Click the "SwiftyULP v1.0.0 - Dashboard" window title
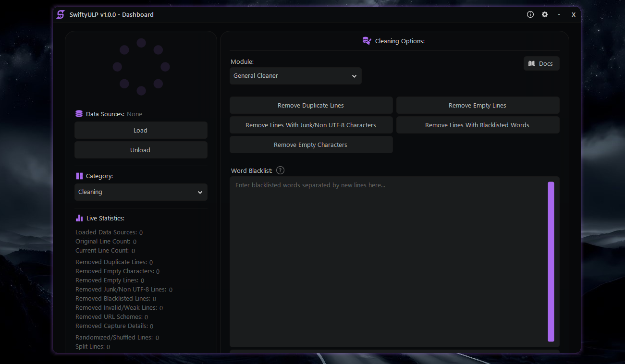Screen dimensions: 625x364 111,14
